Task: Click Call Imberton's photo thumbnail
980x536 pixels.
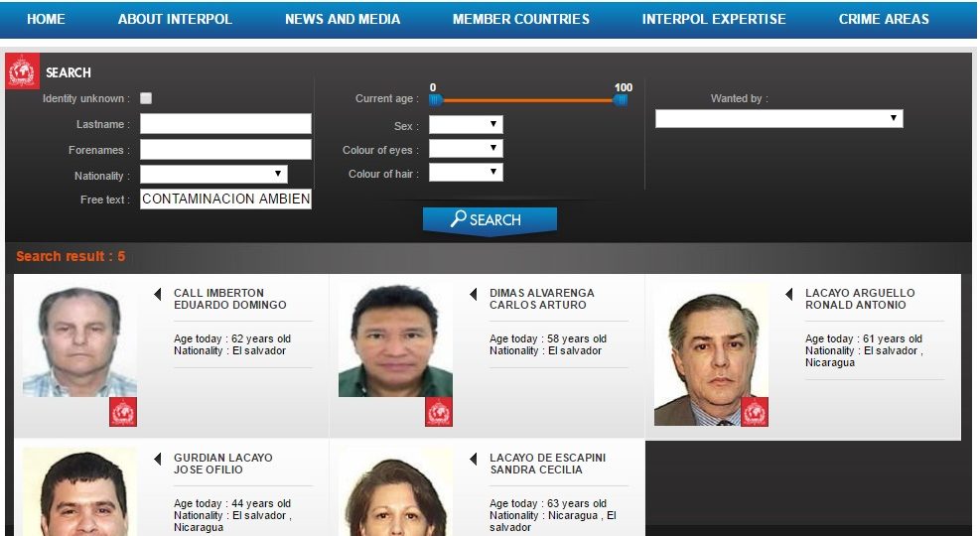Action: click(x=79, y=341)
